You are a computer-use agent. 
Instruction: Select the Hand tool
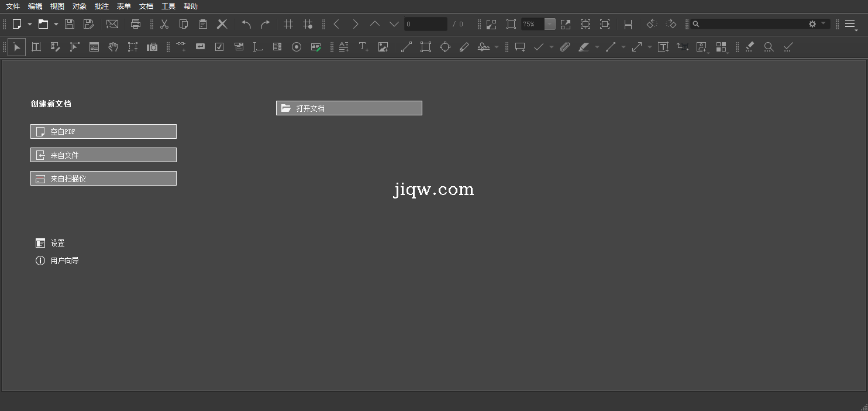point(113,47)
